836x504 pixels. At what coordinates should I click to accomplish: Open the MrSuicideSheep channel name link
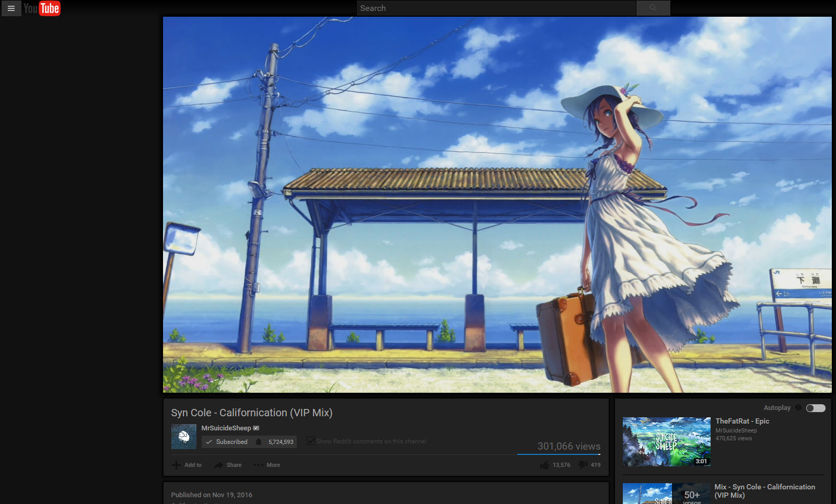226,428
